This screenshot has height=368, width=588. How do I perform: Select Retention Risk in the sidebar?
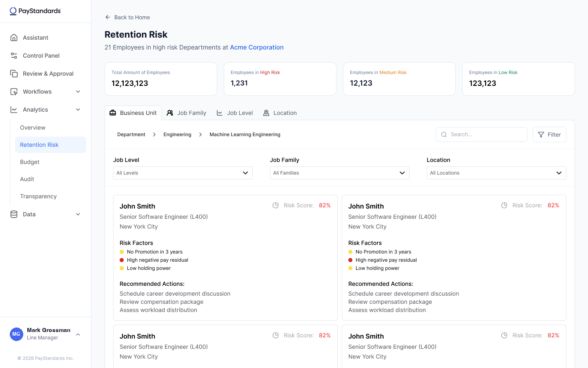[x=51, y=145]
